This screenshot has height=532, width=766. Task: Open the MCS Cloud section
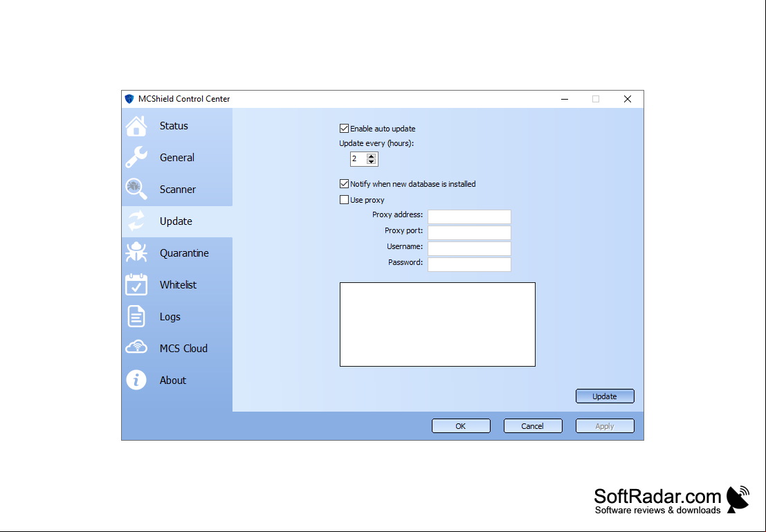pos(177,348)
